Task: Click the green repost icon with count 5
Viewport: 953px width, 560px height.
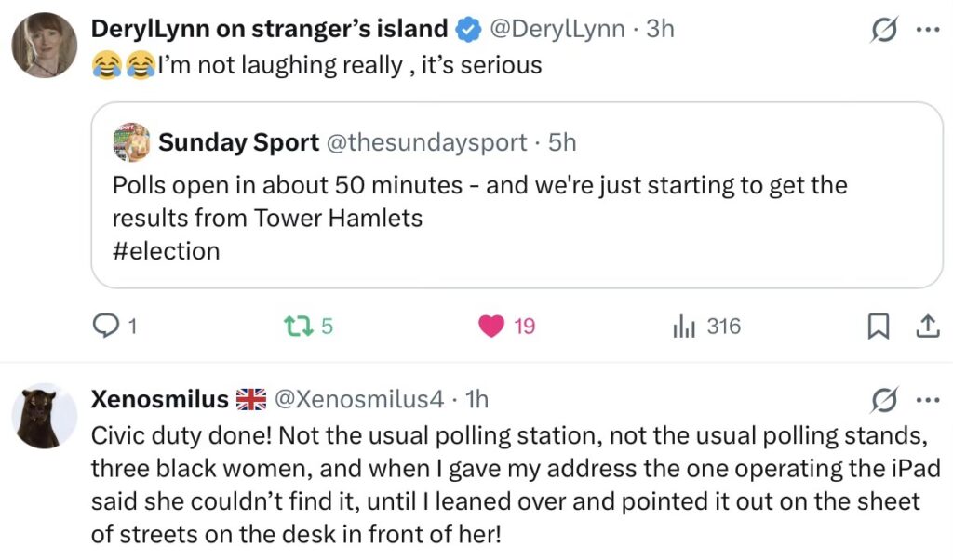Action: coord(299,327)
